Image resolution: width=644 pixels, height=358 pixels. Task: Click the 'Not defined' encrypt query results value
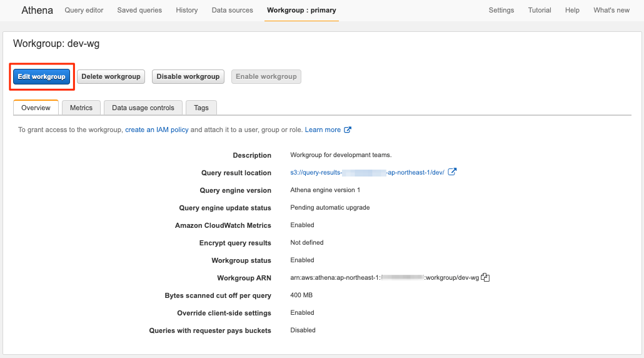(x=307, y=242)
